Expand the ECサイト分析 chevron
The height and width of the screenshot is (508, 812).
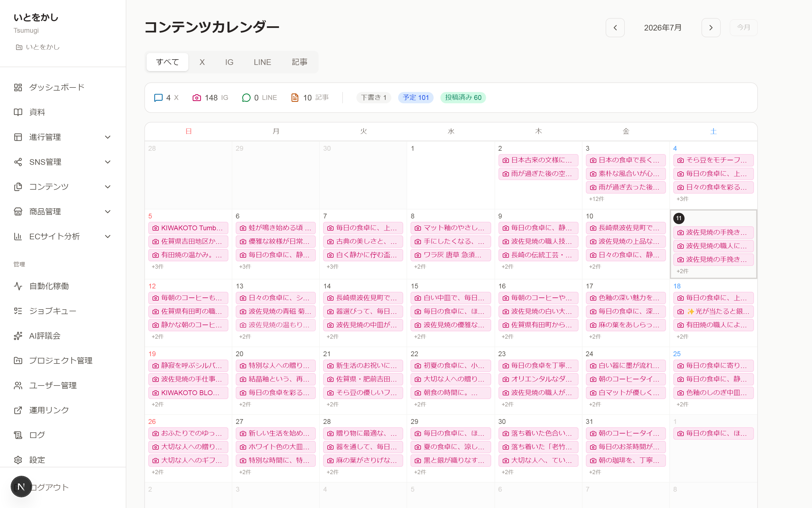click(108, 237)
